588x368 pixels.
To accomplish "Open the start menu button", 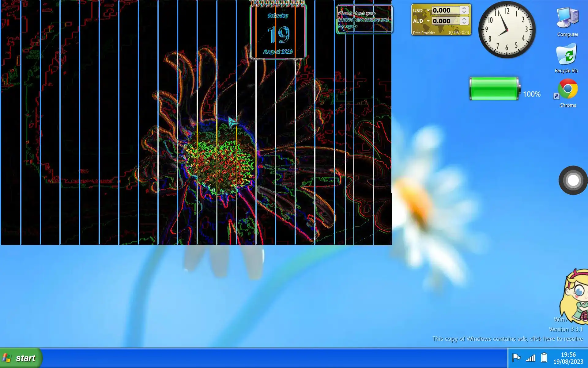I will (x=21, y=358).
